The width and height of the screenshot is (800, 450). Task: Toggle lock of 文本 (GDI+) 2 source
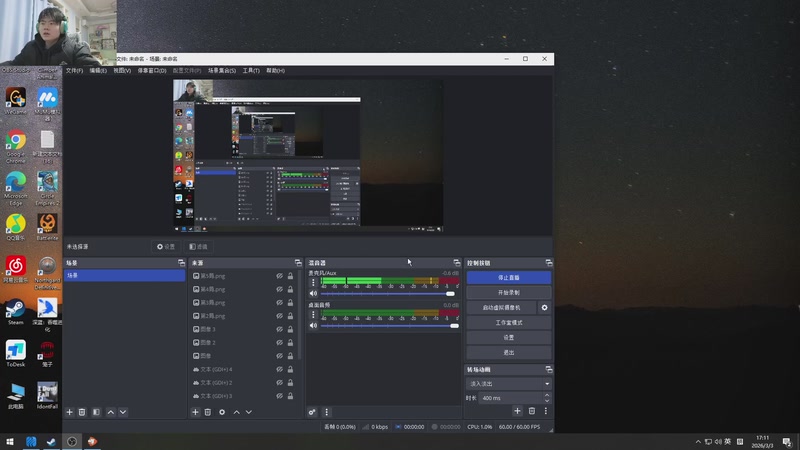click(290, 383)
